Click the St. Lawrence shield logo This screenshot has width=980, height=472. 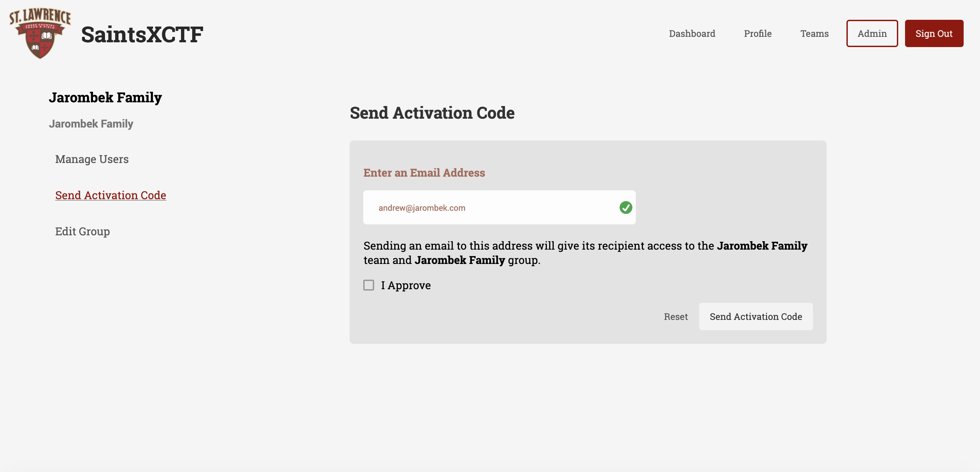(40, 33)
